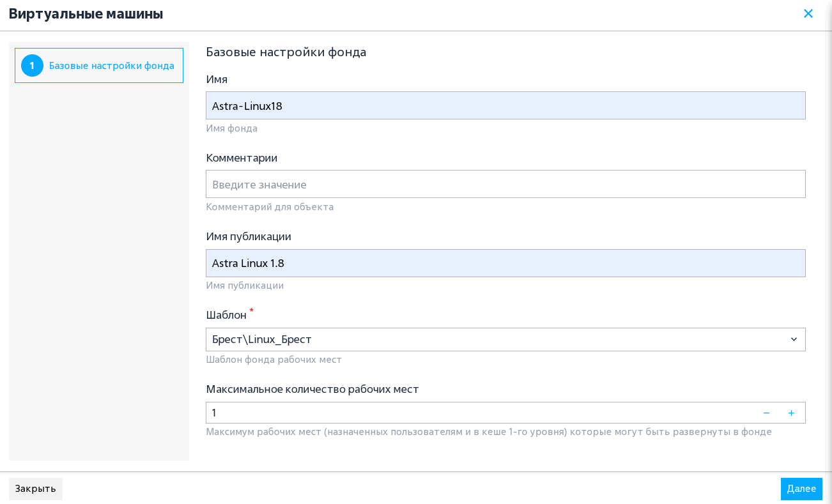This screenshot has height=504, width=832.
Task: Click the Имя field containing Astra-Linux18
Action: (505, 105)
